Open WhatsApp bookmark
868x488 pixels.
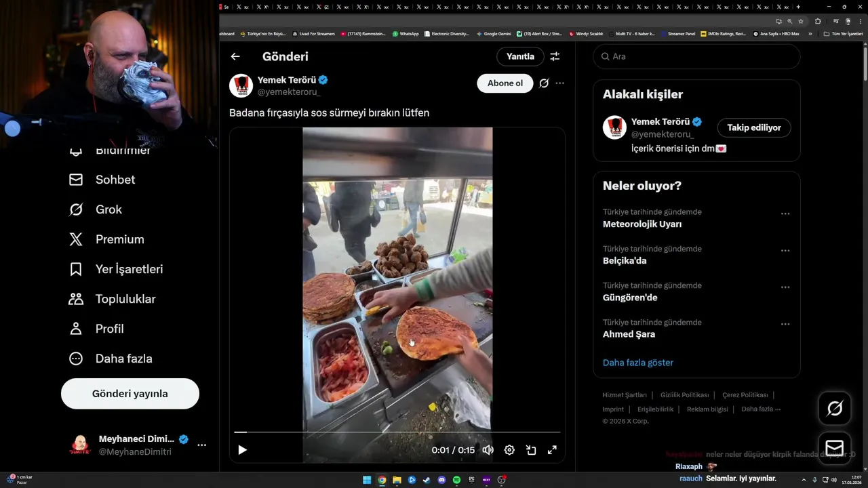tap(406, 33)
